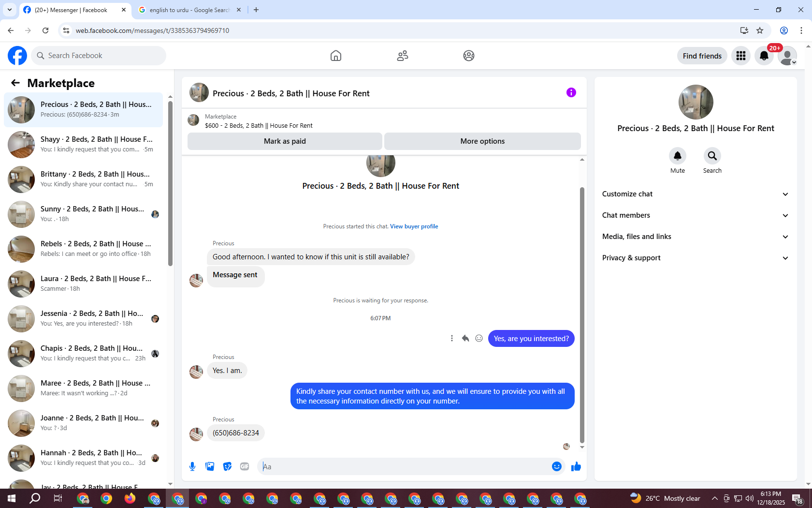This screenshot has width=812, height=508.
Task: Show hidden system tray icons
Action: click(x=714, y=498)
